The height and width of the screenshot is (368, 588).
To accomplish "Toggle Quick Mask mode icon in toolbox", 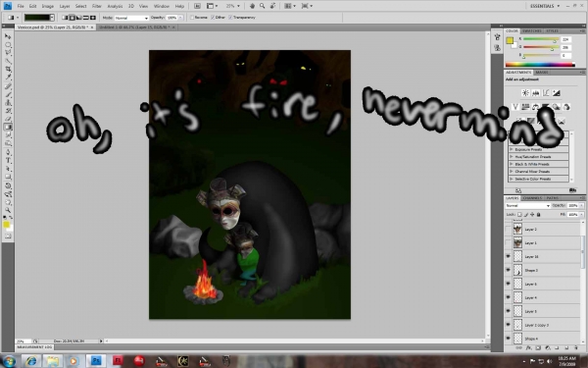I will 8,237.
